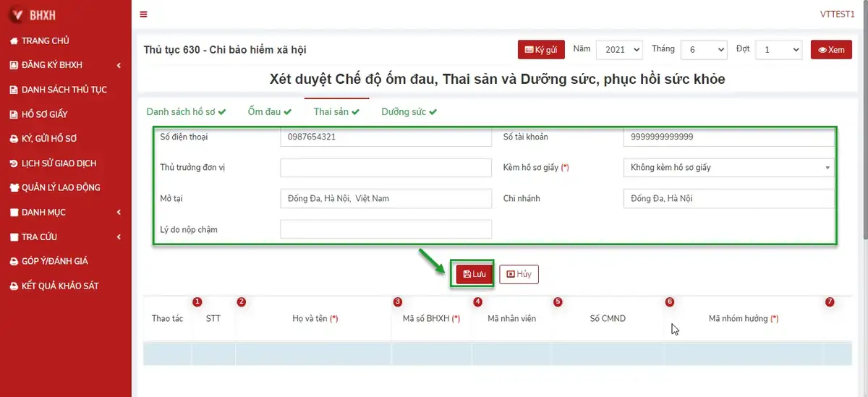Click print icon beside GÓP Ý/ĐÁNH GIÁ
868x397 pixels.
[x=14, y=261]
